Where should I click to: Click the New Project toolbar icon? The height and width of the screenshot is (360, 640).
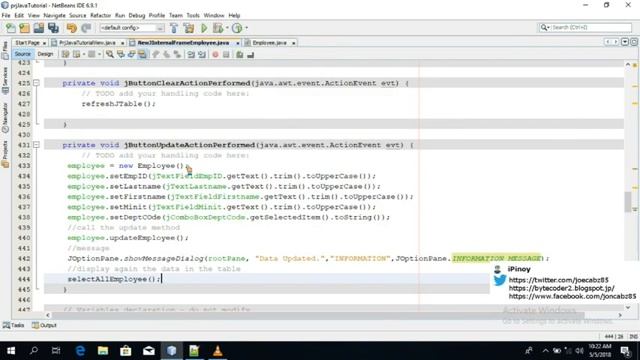[x=24, y=28]
